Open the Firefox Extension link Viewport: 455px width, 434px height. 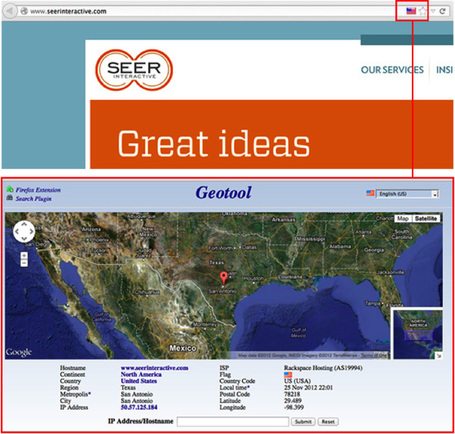[x=38, y=190]
